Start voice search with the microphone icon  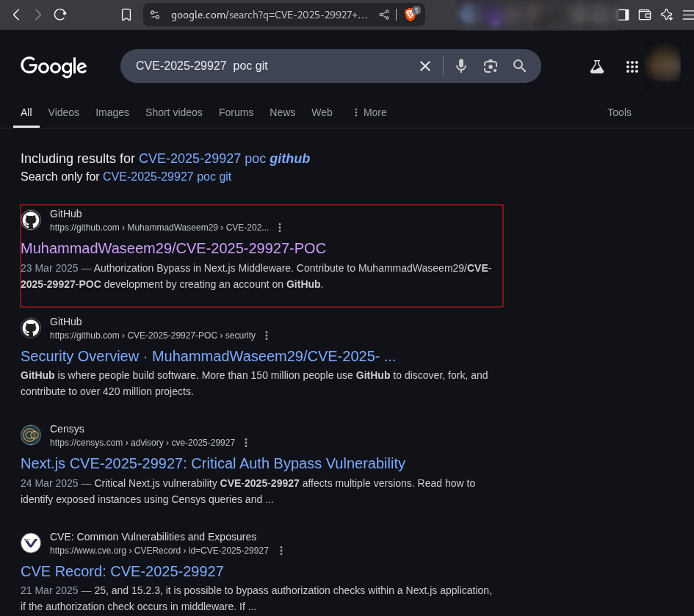click(x=460, y=66)
